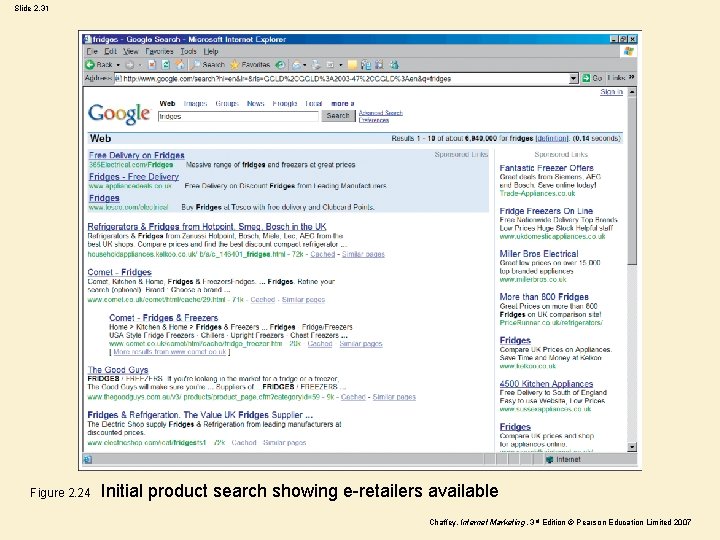Open the Advanced Search link
720x540 pixels.
381,113
